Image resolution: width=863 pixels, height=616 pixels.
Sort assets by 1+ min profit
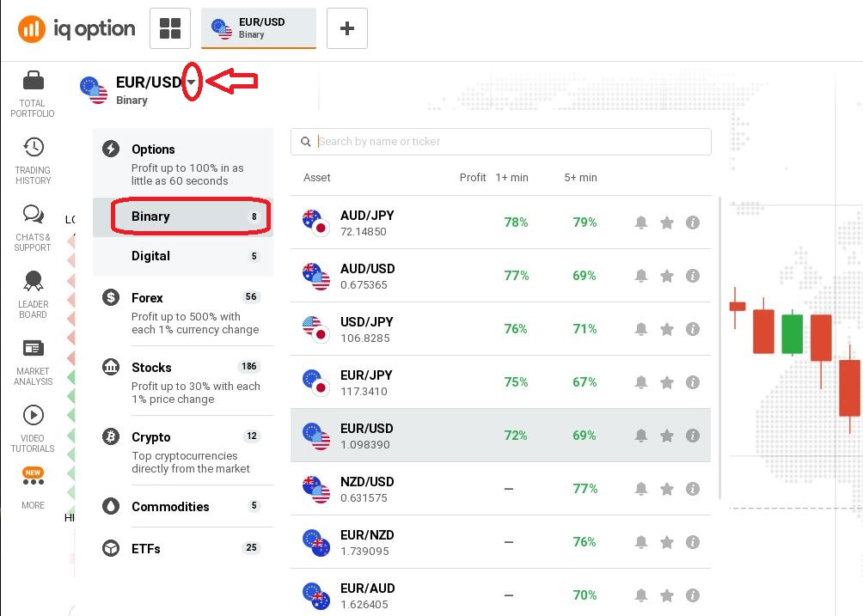(511, 178)
